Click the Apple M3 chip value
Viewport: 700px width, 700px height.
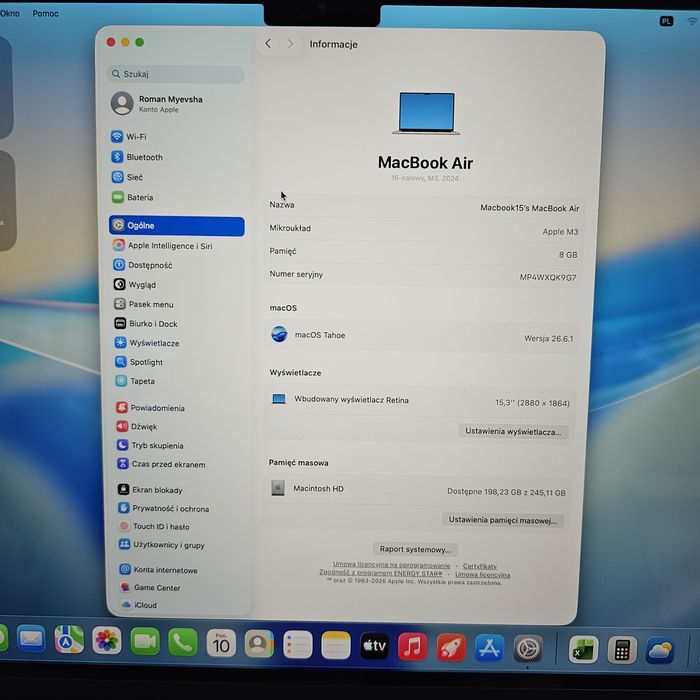(560, 232)
